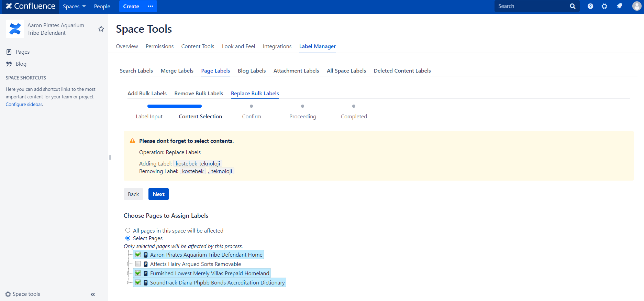Open the administration gear icon
644x301 pixels.
click(604, 6)
